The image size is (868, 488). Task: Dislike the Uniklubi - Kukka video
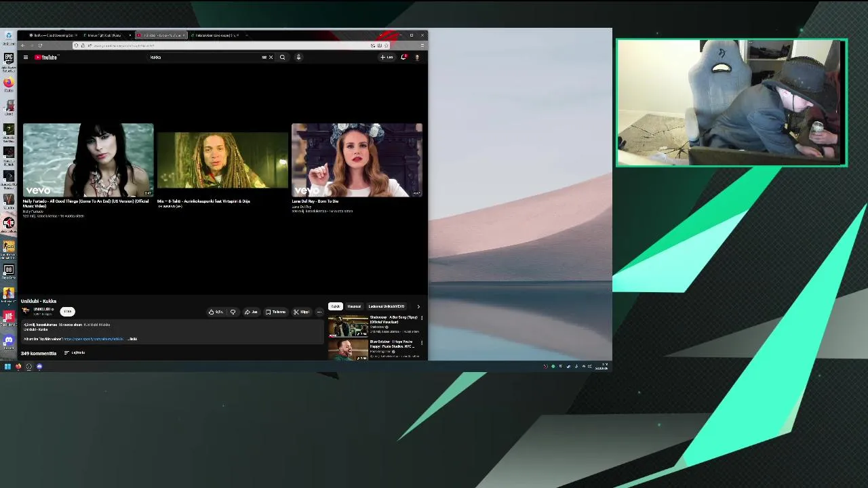(233, 312)
